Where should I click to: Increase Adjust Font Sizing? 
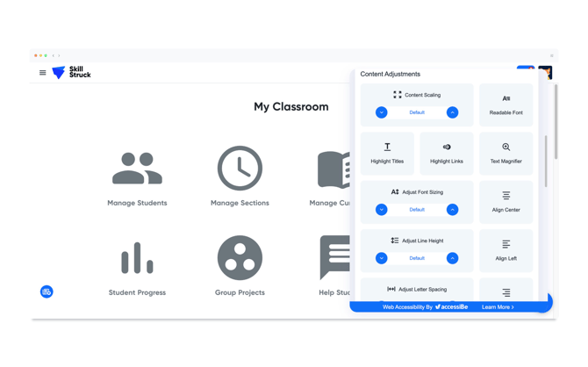click(452, 209)
